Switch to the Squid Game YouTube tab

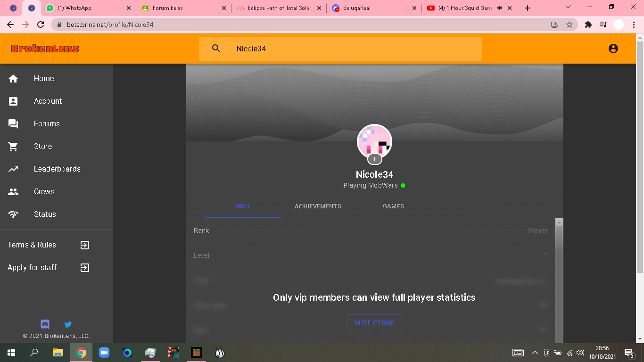pos(470,8)
